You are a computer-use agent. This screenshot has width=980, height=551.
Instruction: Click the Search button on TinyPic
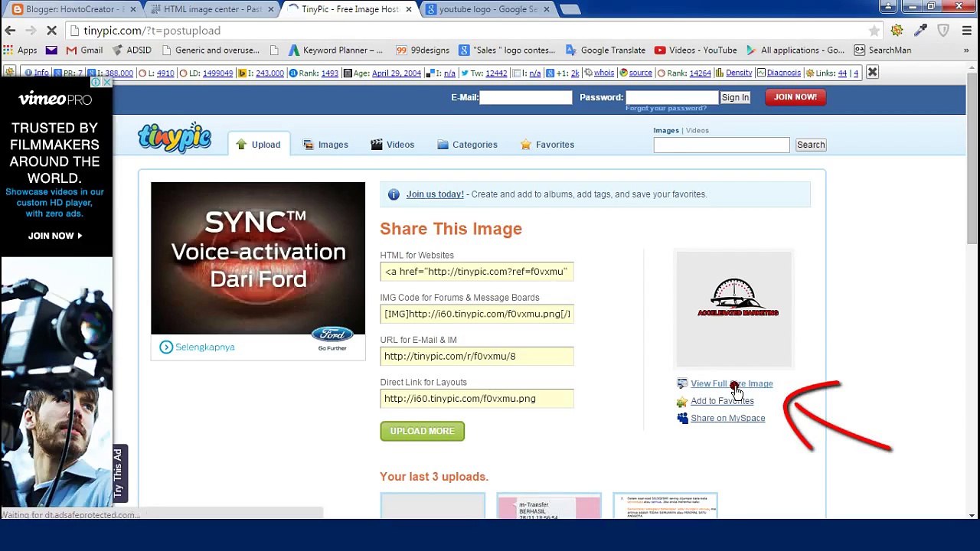point(811,145)
